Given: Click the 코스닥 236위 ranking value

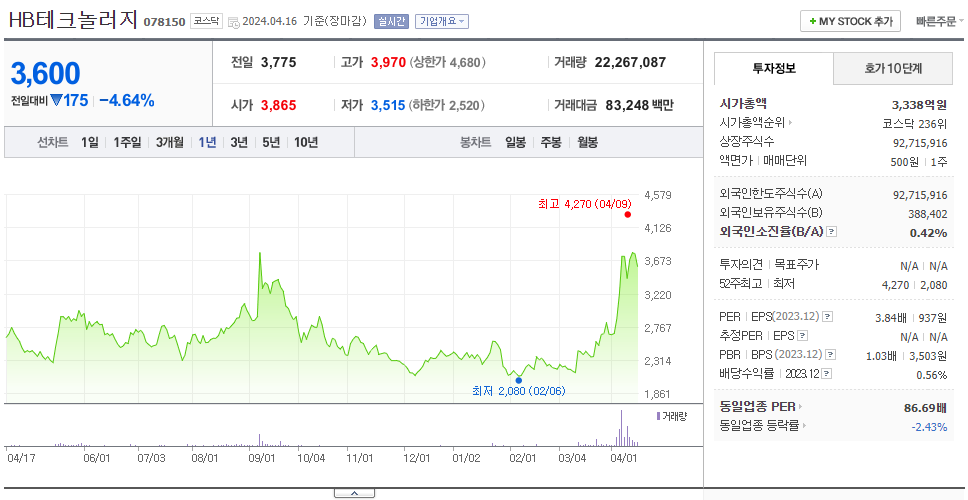Looking at the screenshot, I should 914,123.
